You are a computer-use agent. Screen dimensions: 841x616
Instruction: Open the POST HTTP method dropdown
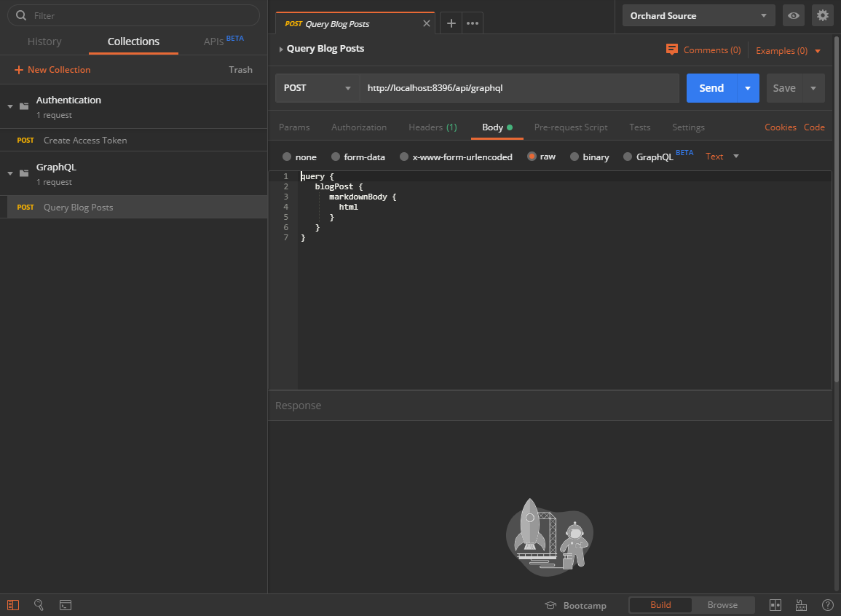tap(317, 88)
